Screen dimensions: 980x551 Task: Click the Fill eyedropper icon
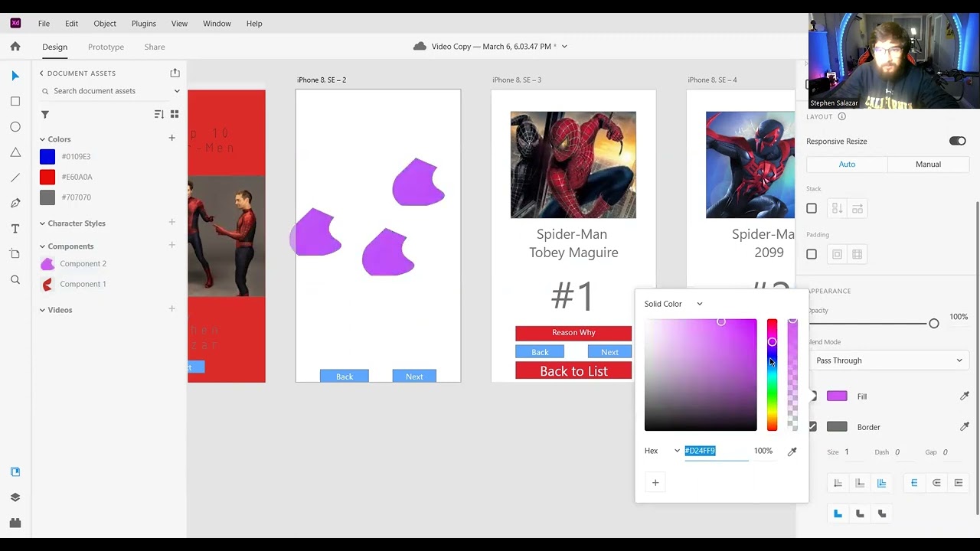[x=965, y=396]
